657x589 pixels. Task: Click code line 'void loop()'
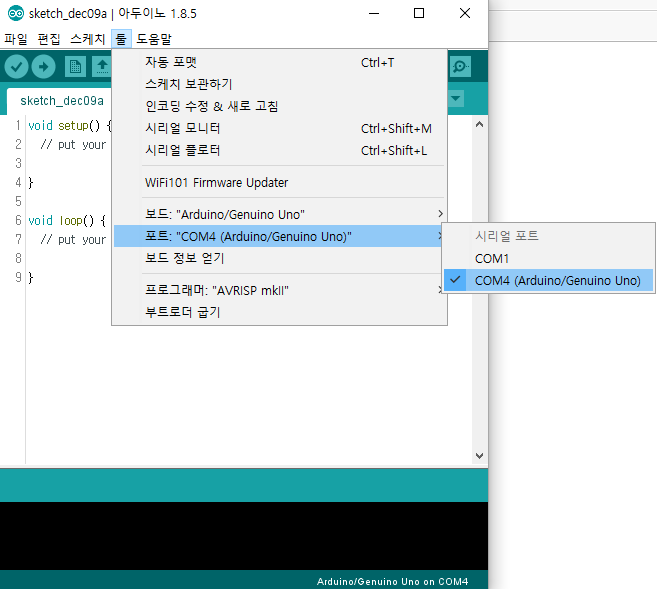67,220
